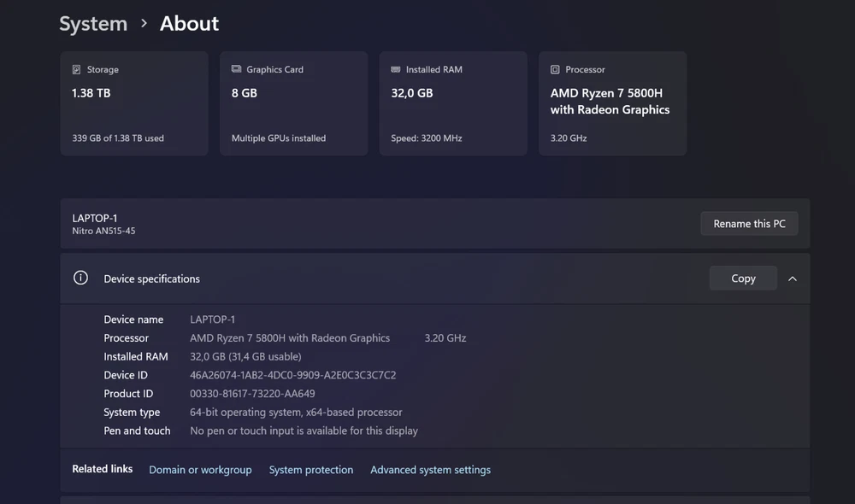Click the breadcrumb arrow before About

[144, 24]
